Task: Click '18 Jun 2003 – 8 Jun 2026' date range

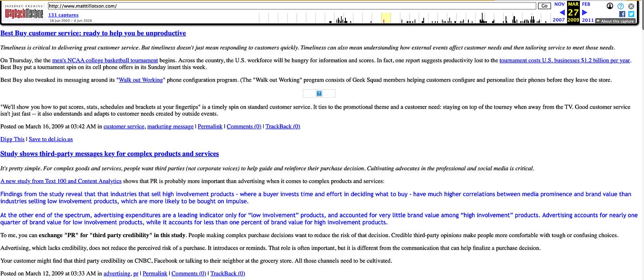Action: (72, 21)
